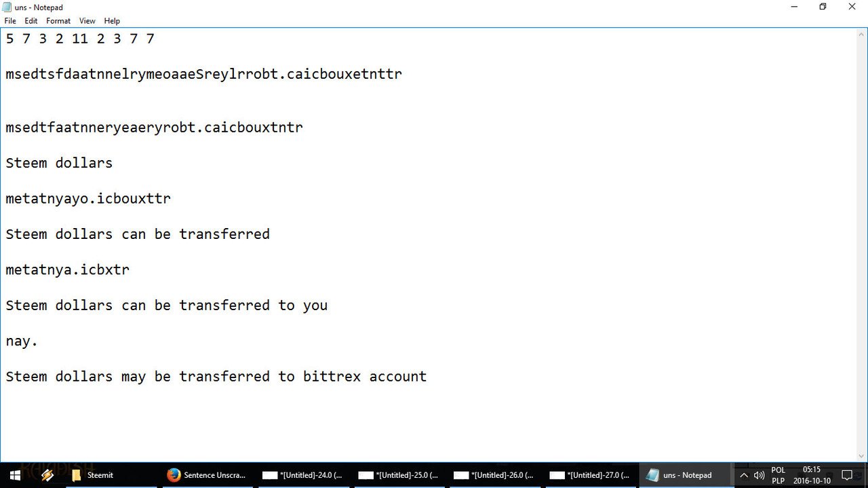Open the Edit menu

click(31, 21)
